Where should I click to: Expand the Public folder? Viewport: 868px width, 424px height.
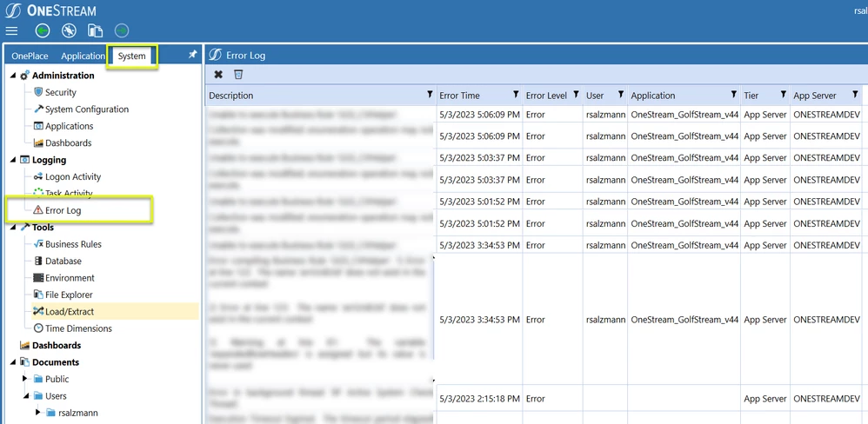coord(25,379)
